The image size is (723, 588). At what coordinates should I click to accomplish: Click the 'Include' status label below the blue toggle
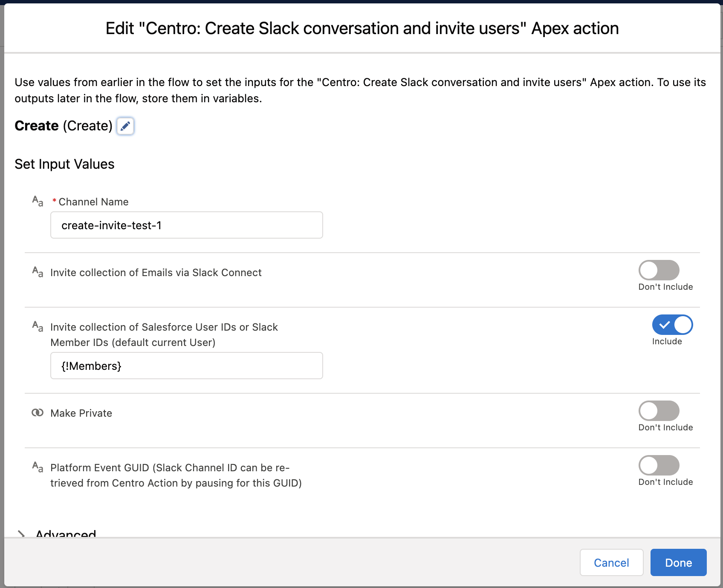pyautogui.click(x=667, y=341)
